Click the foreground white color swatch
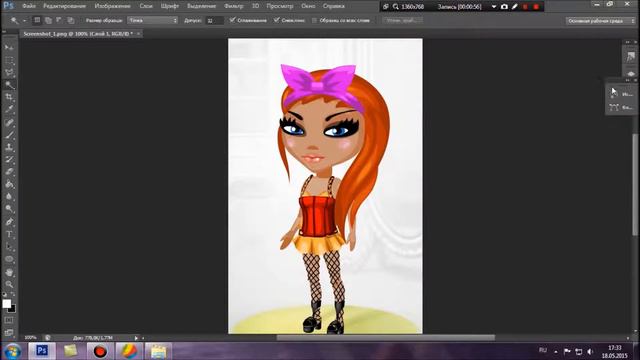Image resolution: width=640 pixels, height=360 pixels. click(x=6, y=303)
